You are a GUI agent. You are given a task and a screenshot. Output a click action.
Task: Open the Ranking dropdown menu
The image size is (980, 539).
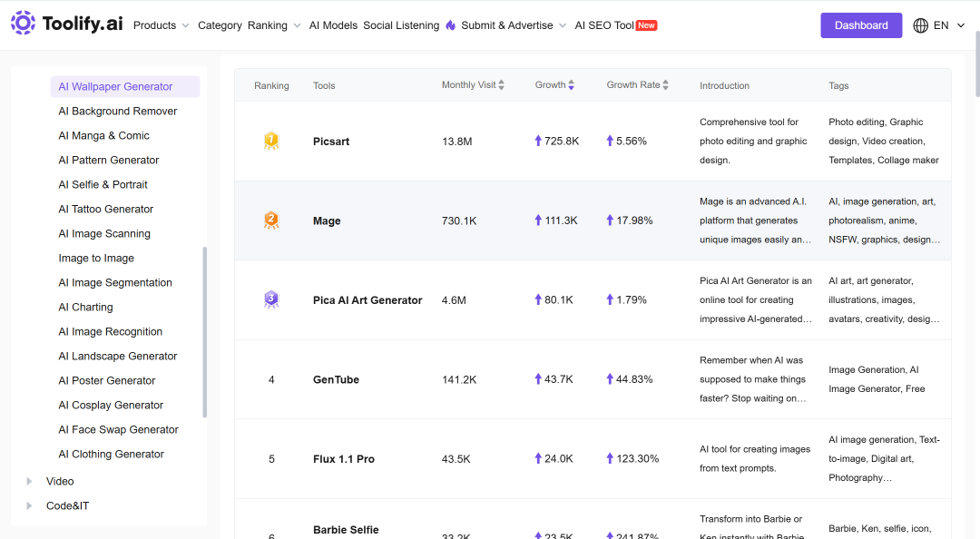[274, 25]
